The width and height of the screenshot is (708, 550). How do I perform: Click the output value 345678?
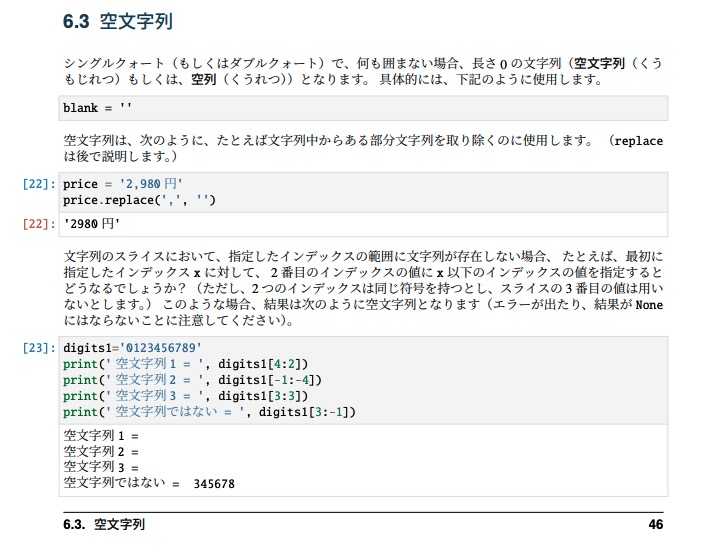(x=214, y=484)
